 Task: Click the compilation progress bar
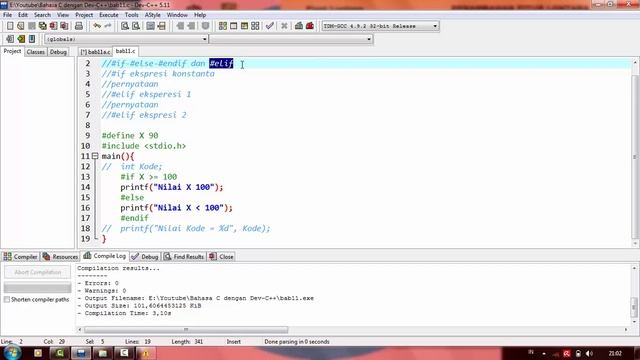[x=38, y=288]
